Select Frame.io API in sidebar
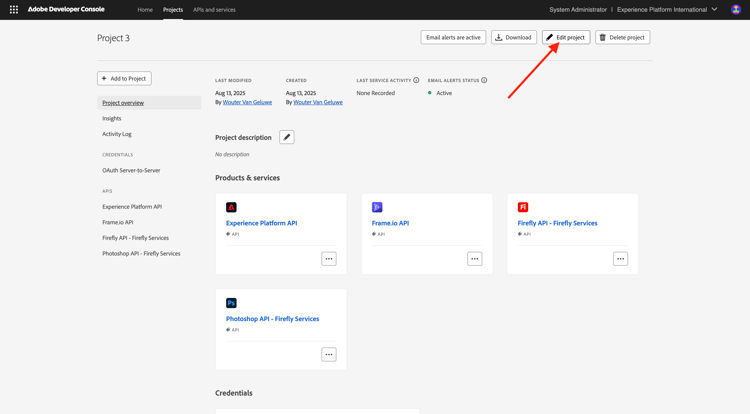This screenshot has width=750, height=414. 118,222
